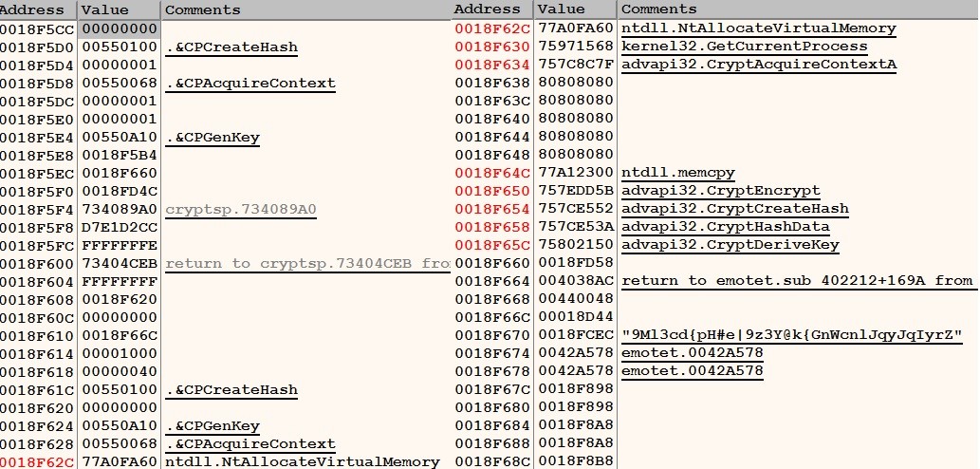The image size is (980, 469).
Task: Select stack address 0018F608
Action: click(37, 300)
